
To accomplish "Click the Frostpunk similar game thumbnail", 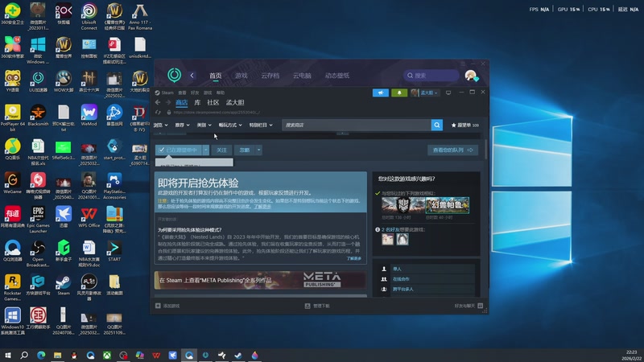I will [403, 205].
